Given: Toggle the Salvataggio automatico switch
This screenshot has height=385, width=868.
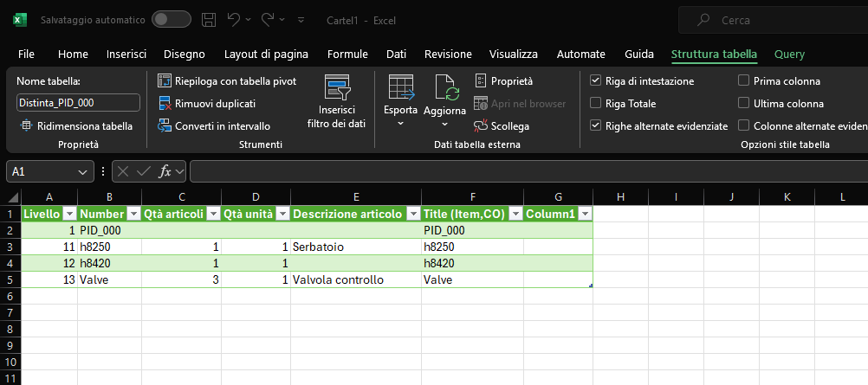Looking at the screenshot, I should 171,19.
